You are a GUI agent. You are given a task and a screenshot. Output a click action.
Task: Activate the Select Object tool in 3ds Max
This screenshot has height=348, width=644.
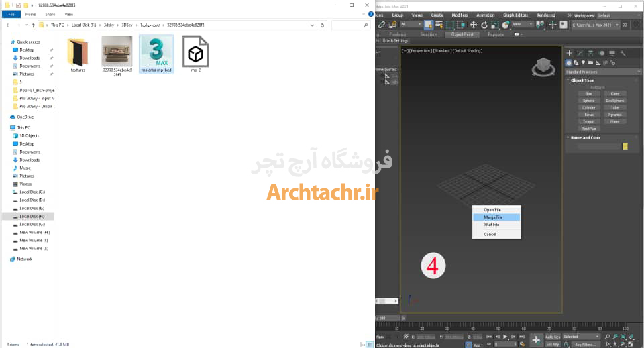(x=429, y=25)
